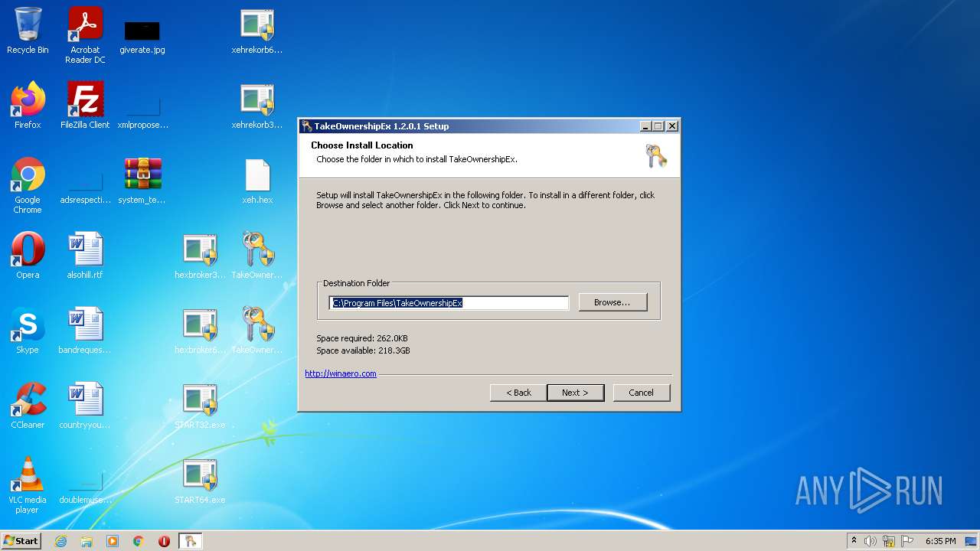
Task: Open the Start menu
Action: [21, 541]
